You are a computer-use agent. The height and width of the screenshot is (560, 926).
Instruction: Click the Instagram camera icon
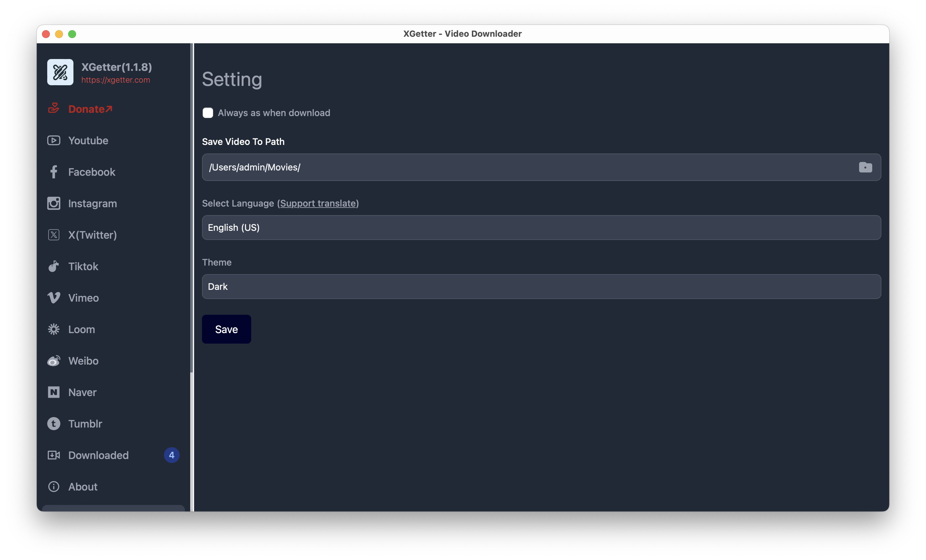pyautogui.click(x=54, y=203)
